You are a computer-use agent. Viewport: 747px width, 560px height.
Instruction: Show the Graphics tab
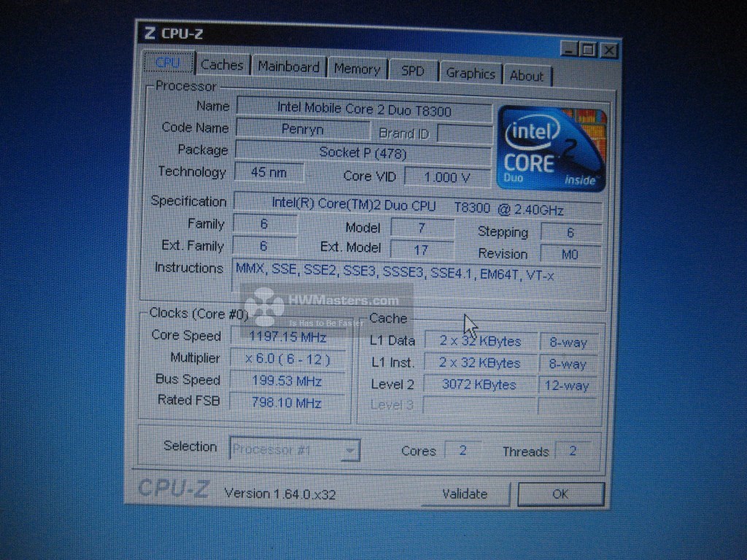tap(471, 74)
